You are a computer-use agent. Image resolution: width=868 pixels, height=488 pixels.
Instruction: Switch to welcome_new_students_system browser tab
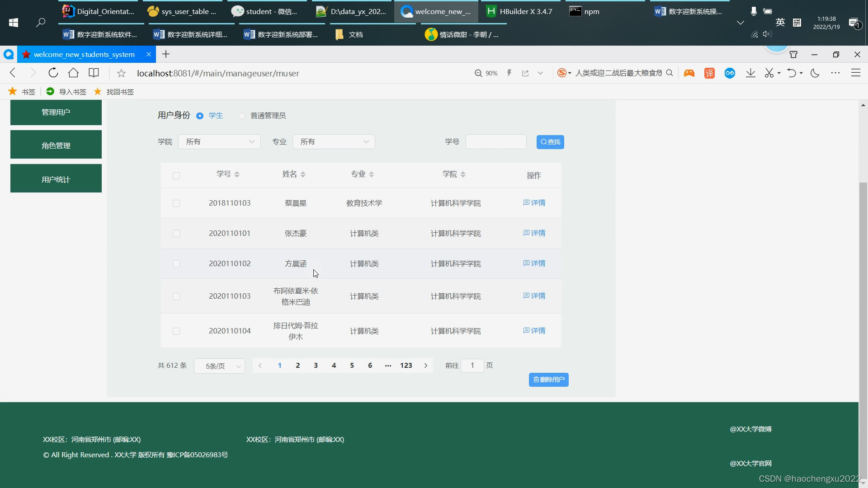[x=86, y=54]
